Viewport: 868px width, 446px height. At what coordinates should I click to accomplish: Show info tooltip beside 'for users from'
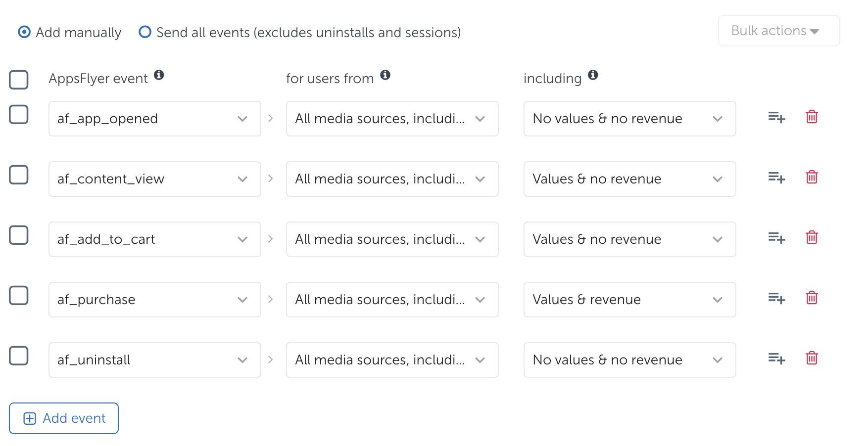click(x=386, y=75)
